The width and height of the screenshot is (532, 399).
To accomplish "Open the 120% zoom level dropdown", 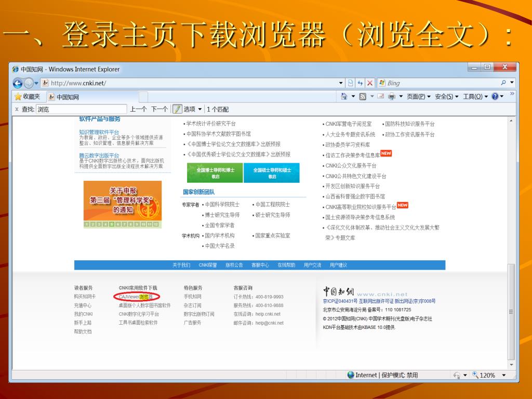I will 503,375.
